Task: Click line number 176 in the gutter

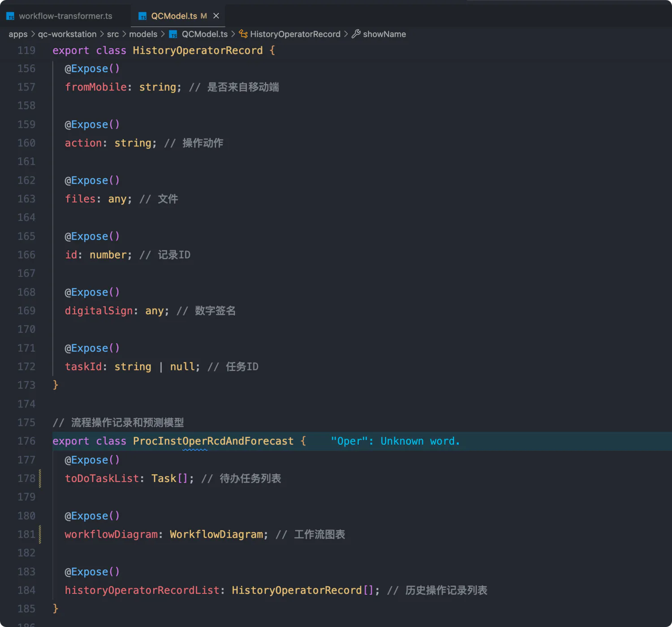Action: coord(26,441)
